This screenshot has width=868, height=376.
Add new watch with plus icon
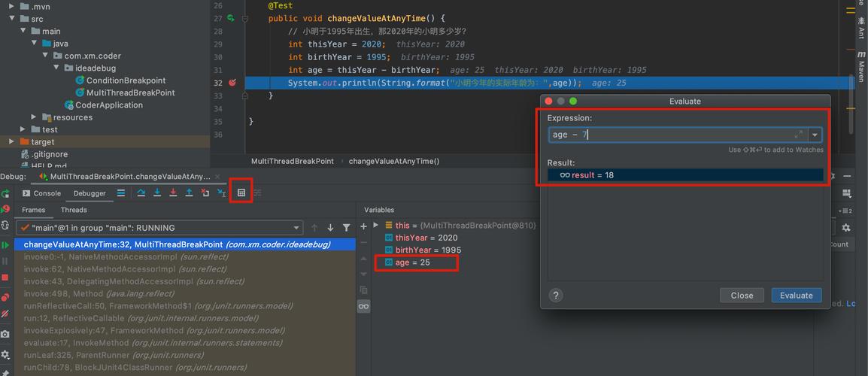coord(364,226)
